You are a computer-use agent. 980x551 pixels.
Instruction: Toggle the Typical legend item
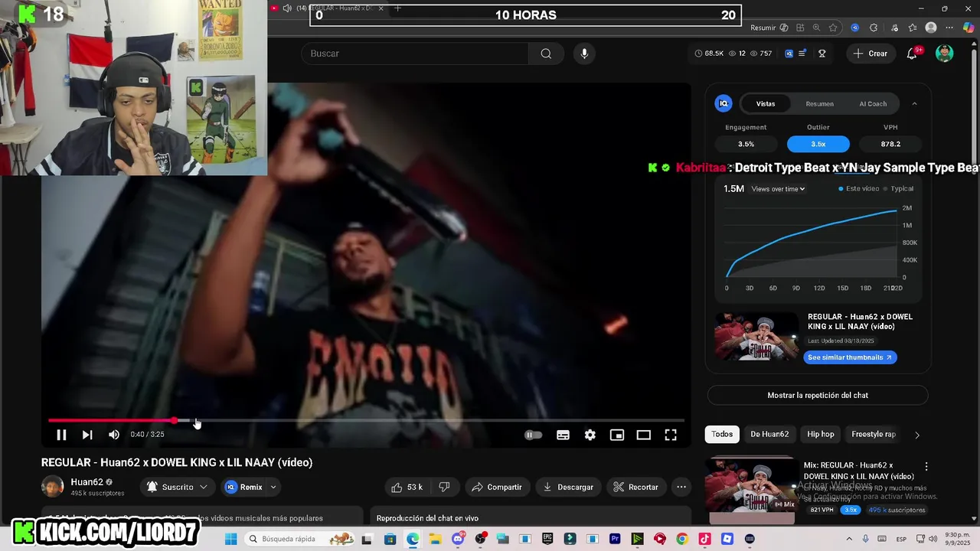(899, 188)
